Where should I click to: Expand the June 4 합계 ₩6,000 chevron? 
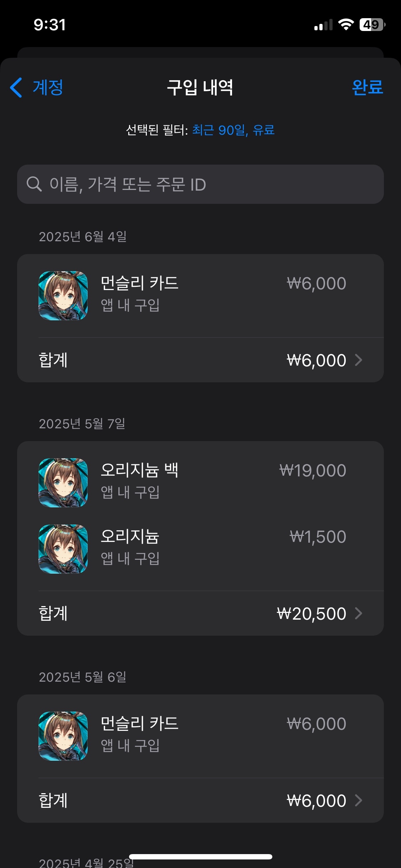[359, 360]
